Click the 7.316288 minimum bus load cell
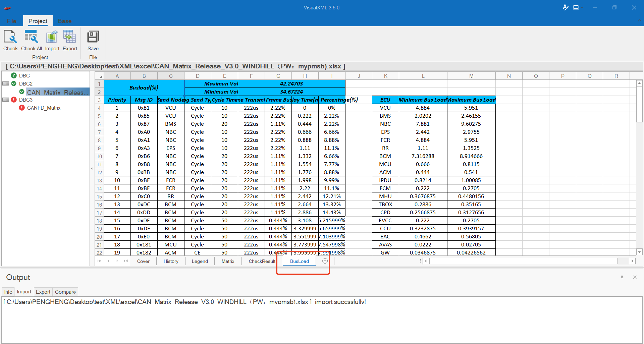This screenshot has width=644, height=344. [423, 156]
